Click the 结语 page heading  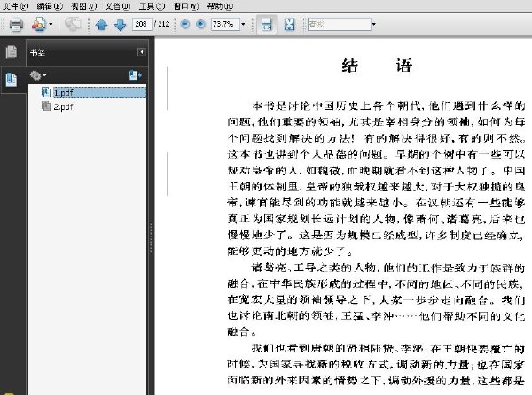377,66
